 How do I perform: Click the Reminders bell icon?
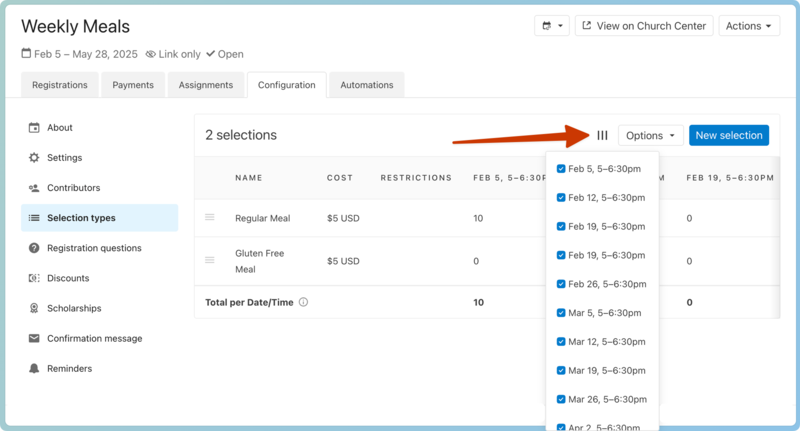coord(34,368)
